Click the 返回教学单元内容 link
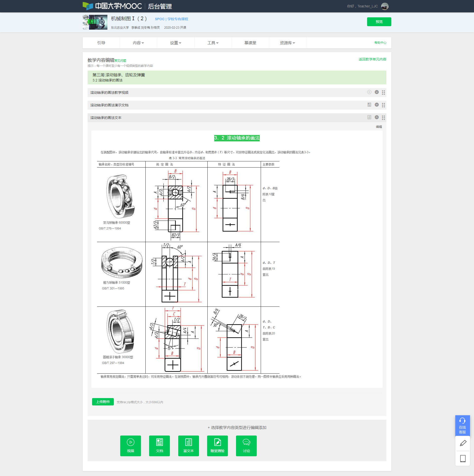The width and height of the screenshot is (474, 476). coord(372,59)
